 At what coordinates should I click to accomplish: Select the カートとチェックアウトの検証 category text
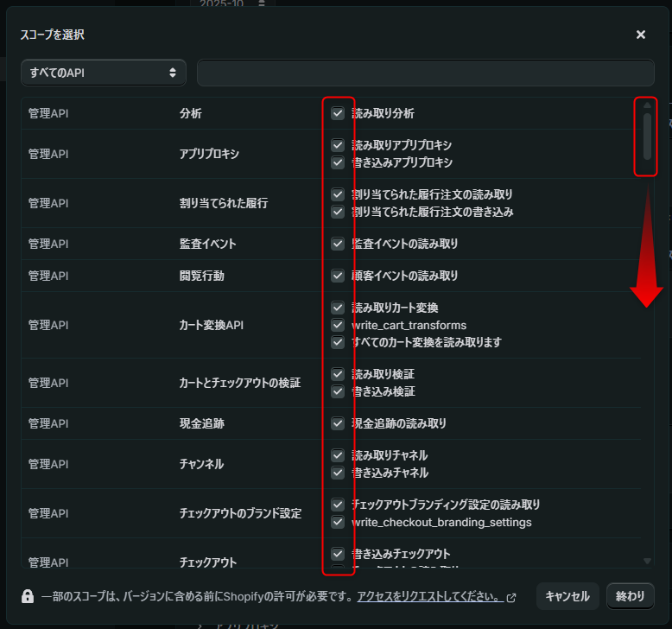tap(239, 383)
